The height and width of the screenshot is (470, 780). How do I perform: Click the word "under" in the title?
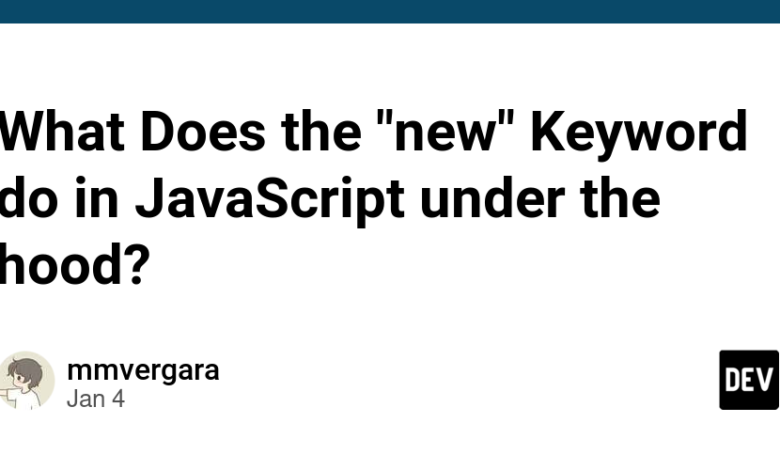tap(492, 197)
